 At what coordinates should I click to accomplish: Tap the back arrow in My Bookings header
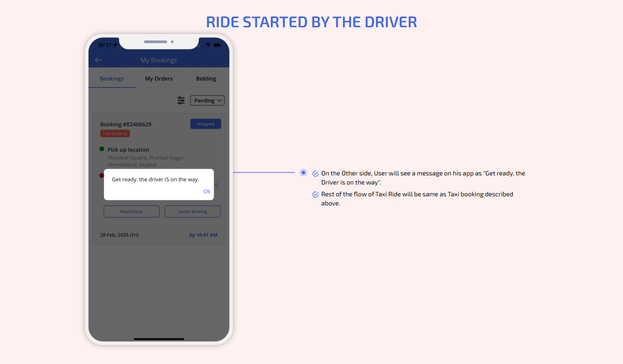pyautogui.click(x=98, y=60)
